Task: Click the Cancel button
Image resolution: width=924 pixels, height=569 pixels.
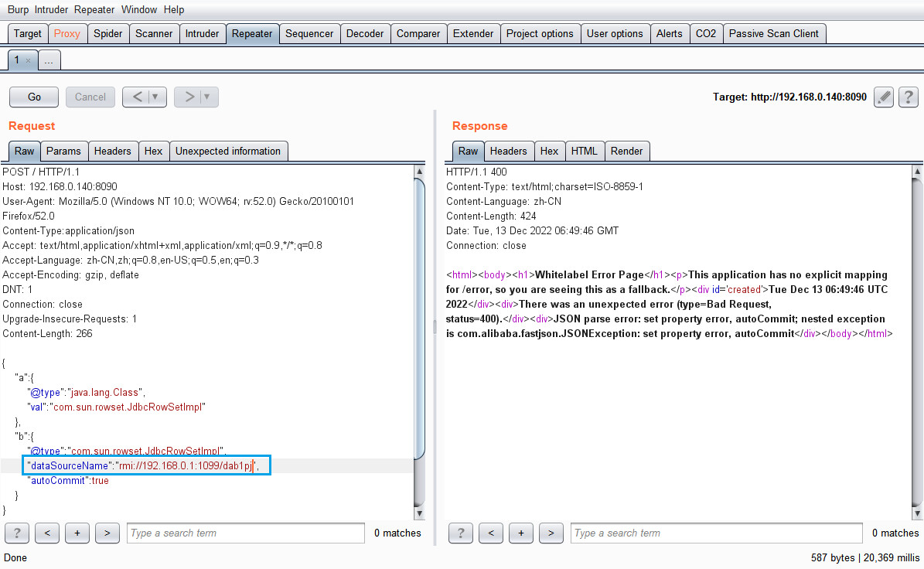Action: coord(90,97)
